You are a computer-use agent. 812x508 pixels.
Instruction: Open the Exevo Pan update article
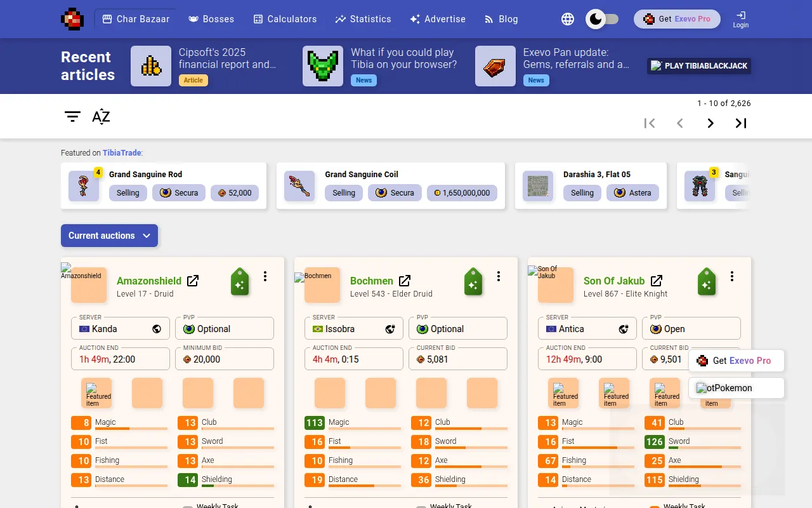(554, 66)
